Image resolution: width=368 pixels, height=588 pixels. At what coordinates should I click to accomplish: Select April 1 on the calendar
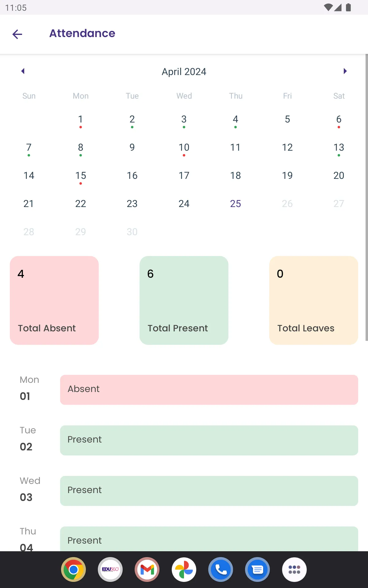pyautogui.click(x=80, y=120)
